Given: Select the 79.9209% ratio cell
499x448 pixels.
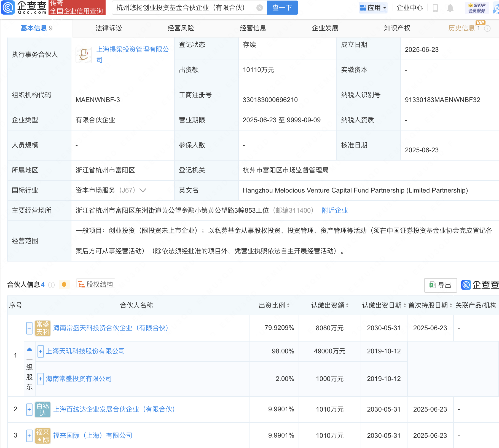Looking at the screenshot, I should click(279, 328).
